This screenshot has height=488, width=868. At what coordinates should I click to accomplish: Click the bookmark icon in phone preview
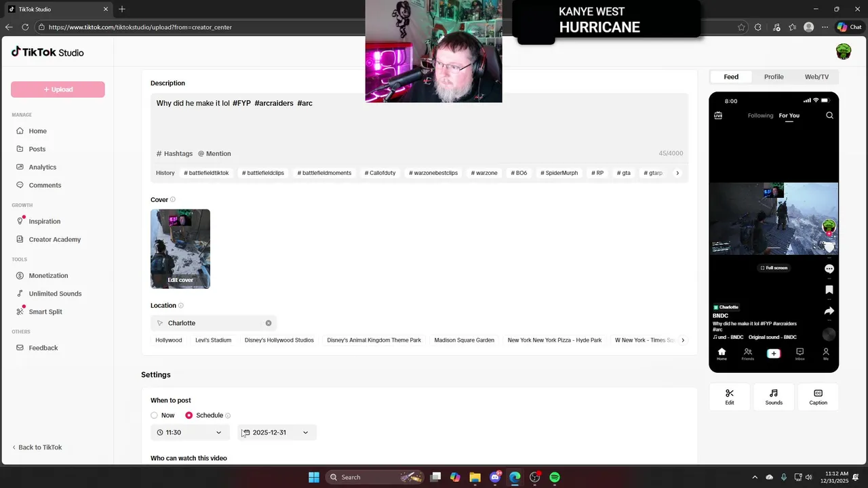click(x=829, y=290)
